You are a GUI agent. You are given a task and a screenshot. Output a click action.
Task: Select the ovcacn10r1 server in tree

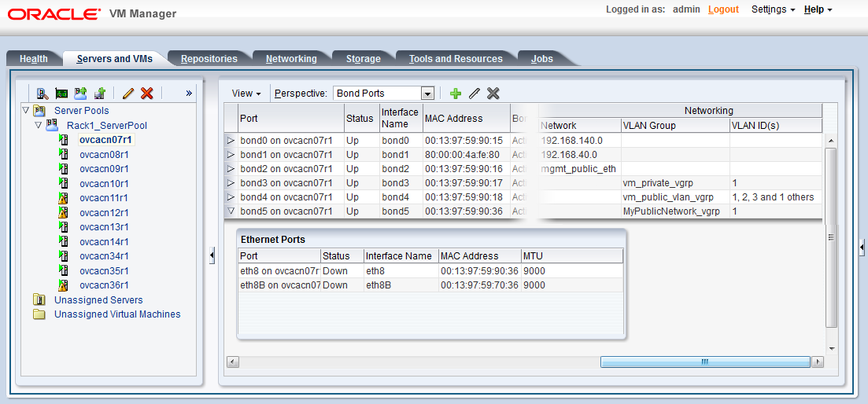coord(104,183)
